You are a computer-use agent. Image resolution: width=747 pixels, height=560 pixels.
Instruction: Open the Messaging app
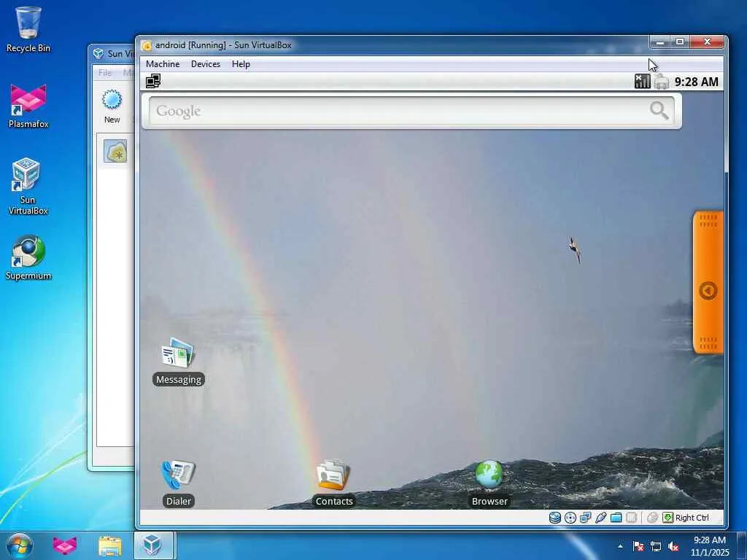click(x=178, y=362)
